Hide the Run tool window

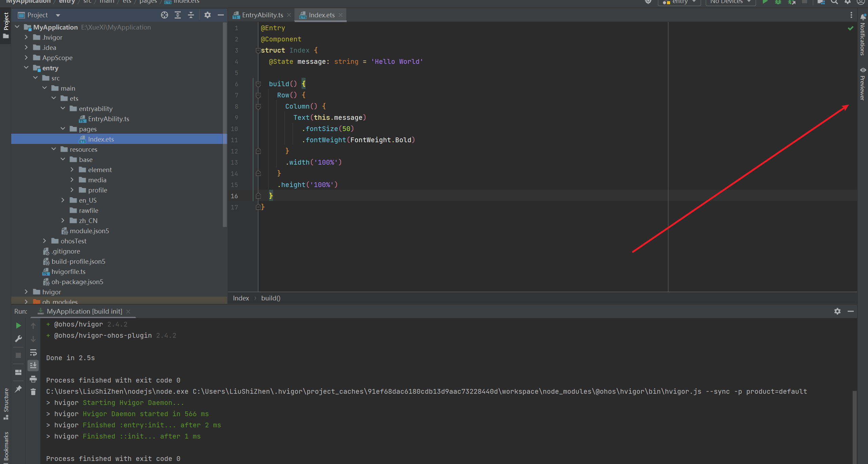(851, 311)
